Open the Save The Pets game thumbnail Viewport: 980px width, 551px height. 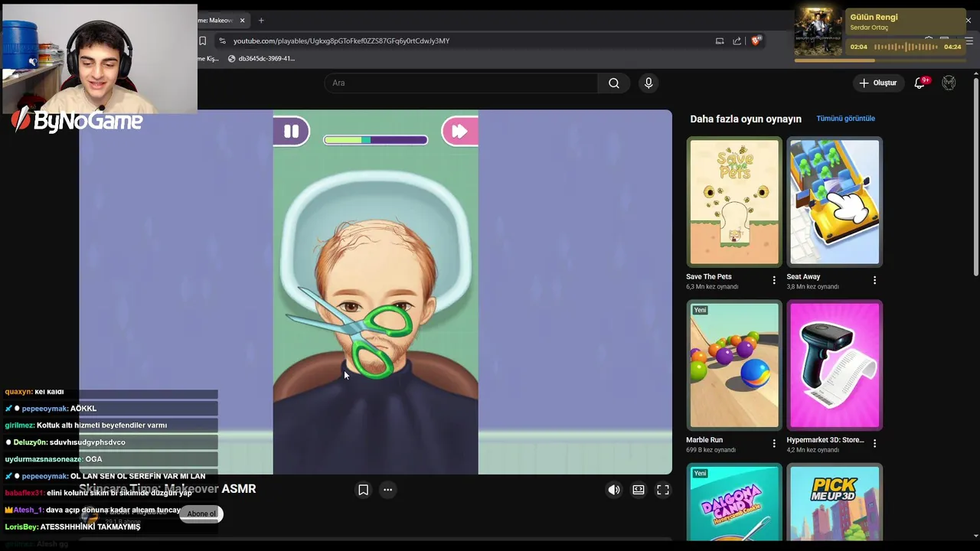pyautogui.click(x=734, y=202)
